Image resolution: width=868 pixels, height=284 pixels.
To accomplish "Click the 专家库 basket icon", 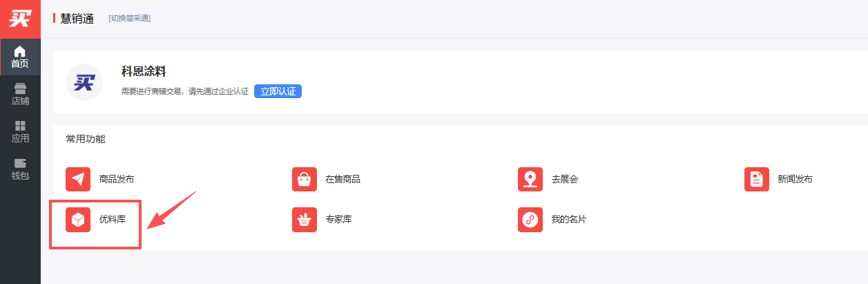I will pyautogui.click(x=304, y=220).
